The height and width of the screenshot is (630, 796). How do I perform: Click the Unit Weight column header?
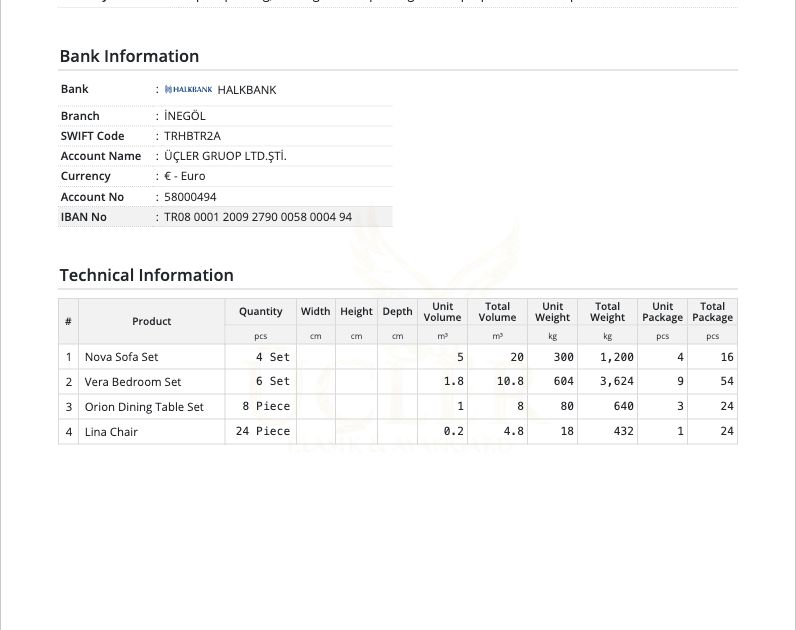(552, 312)
